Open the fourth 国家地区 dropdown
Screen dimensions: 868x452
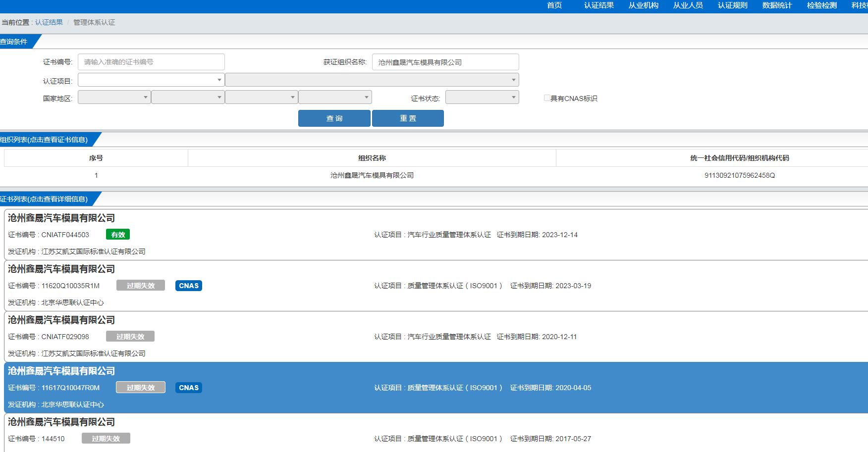tap(335, 97)
